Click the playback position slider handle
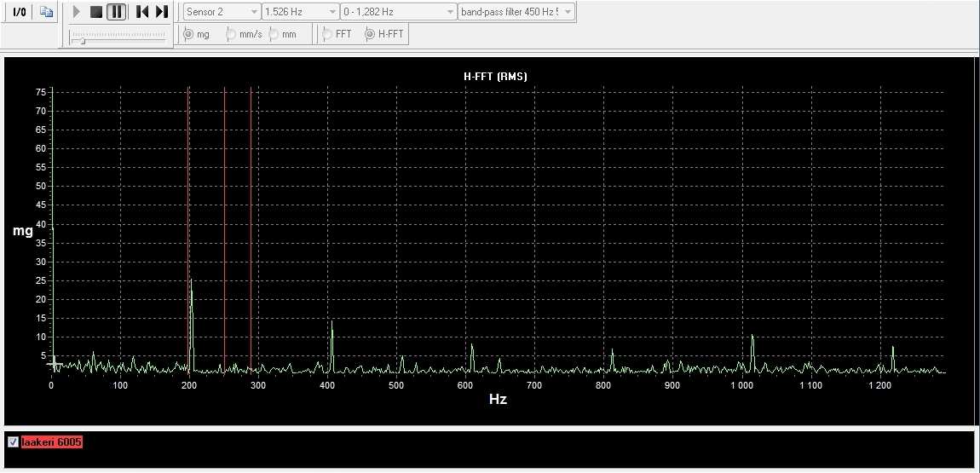The image size is (980, 473). point(82,41)
